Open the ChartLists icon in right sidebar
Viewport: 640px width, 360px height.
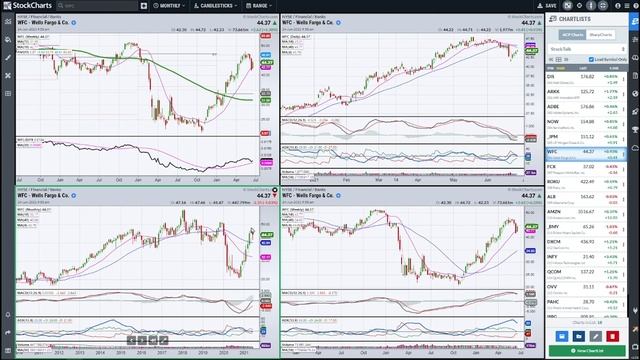click(x=635, y=21)
